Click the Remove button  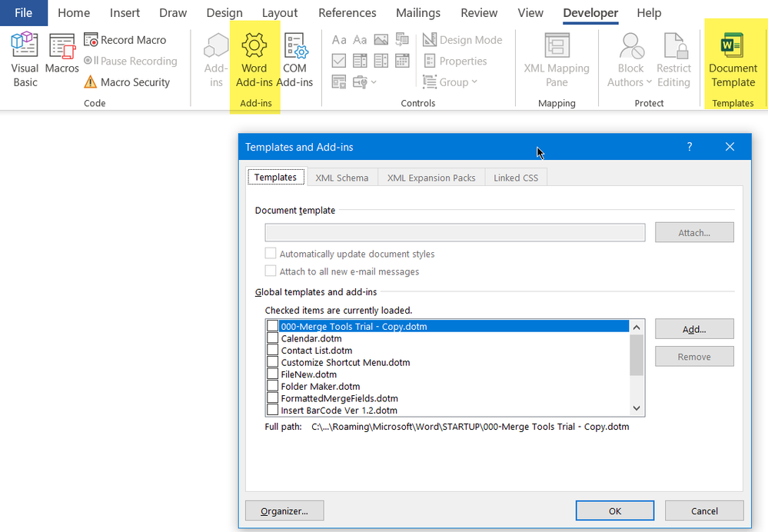694,357
